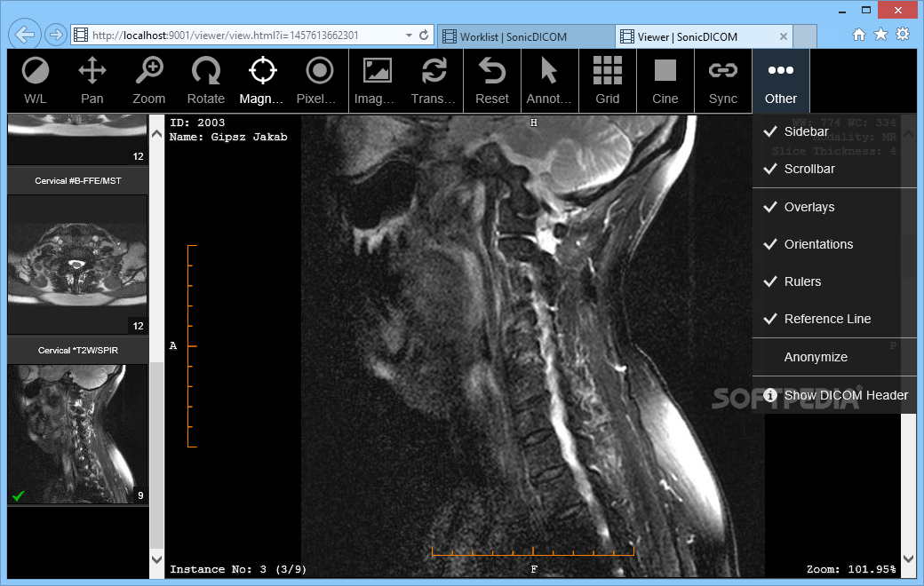Choose the Rotate tool
The width and height of the screenshot is (924, 586).
tap(205, 81)
